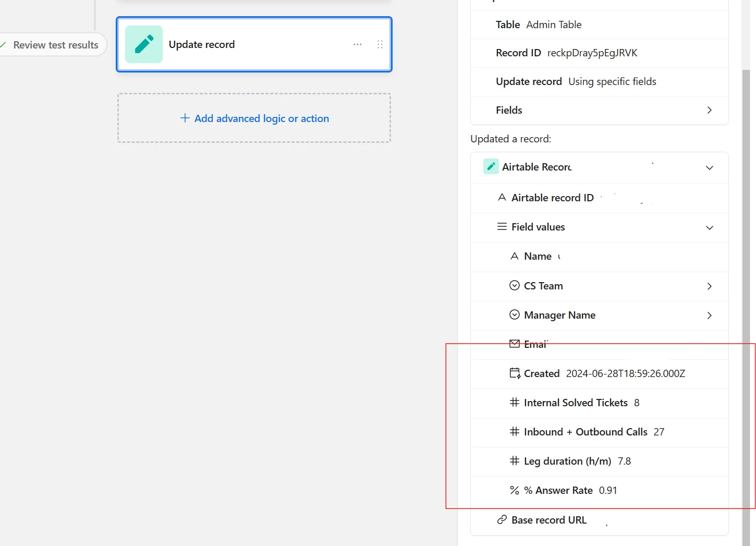Click the link icon beside Base record URL
The width and height of the screenshot is (756, 546).
502,519
